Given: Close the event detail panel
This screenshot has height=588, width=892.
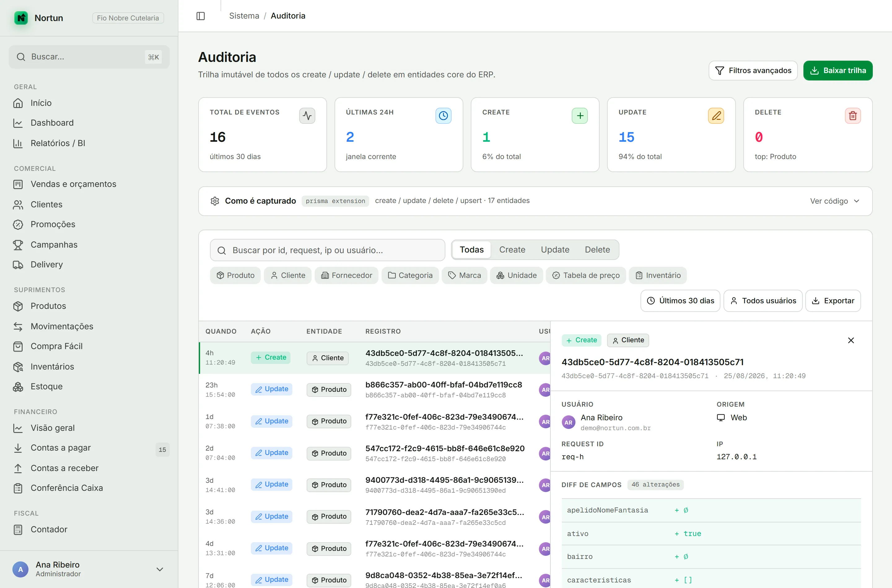Looking at the screenshot, I should (x=851, y=340).
